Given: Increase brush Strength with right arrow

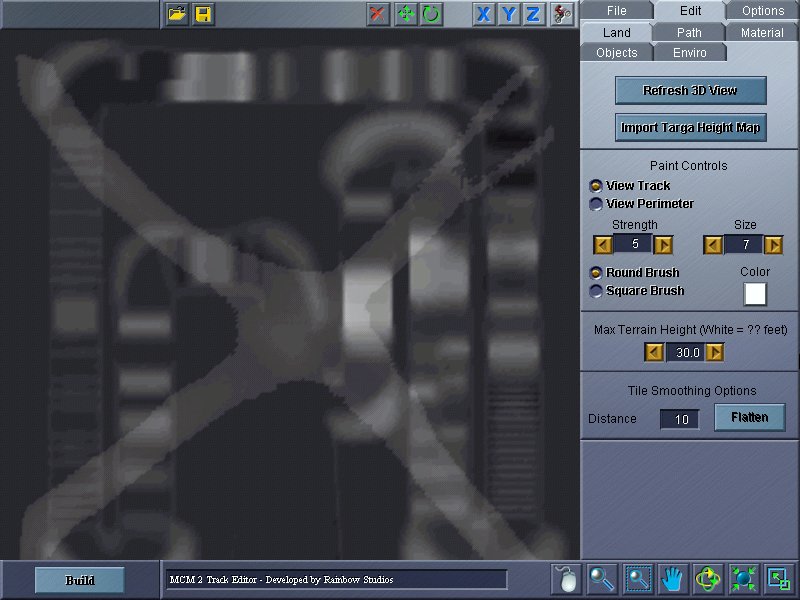Looking at the screenshot, I should pos(663,245).
